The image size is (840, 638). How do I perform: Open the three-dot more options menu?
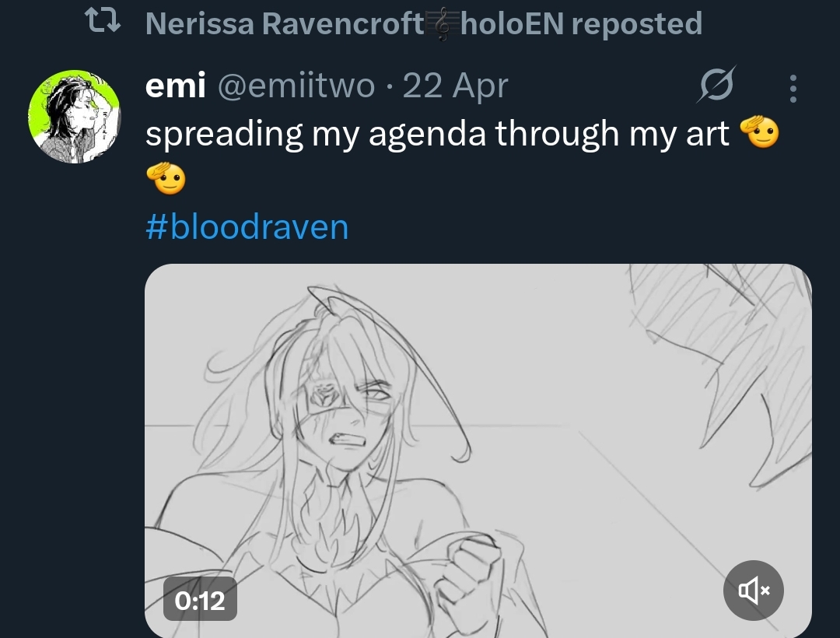(793, 89)
